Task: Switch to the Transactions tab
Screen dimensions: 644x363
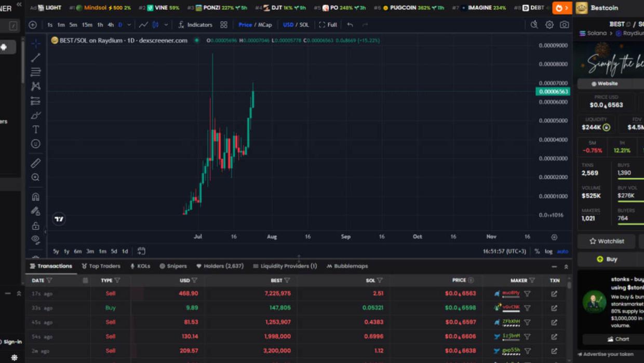Action: pyautogui.click(x=51, y=266)
